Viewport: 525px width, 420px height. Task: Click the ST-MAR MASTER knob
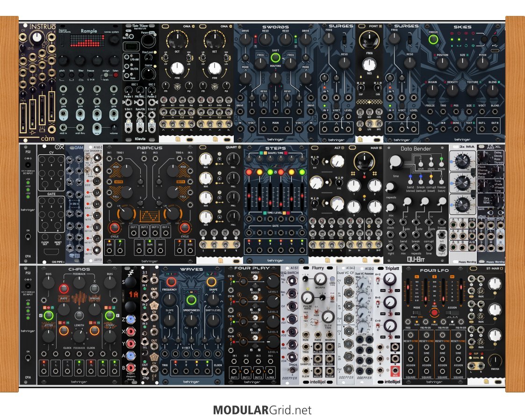[x=495, y=361]
